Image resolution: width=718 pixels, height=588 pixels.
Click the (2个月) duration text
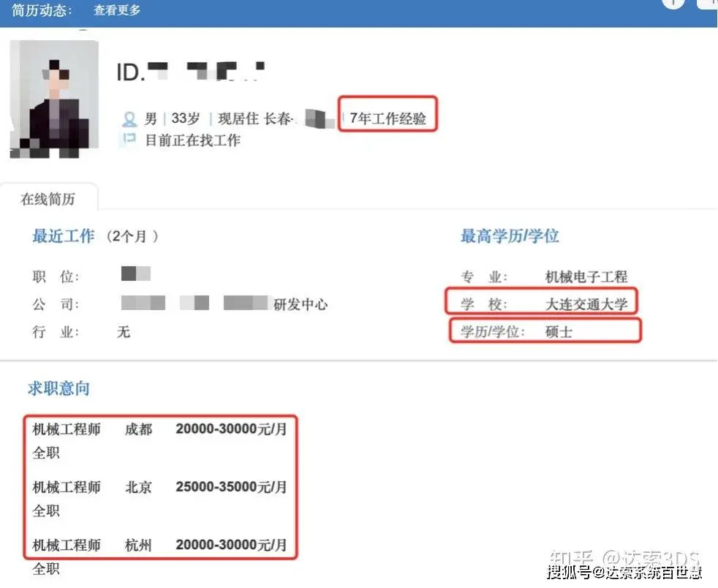tap(132, 236)
